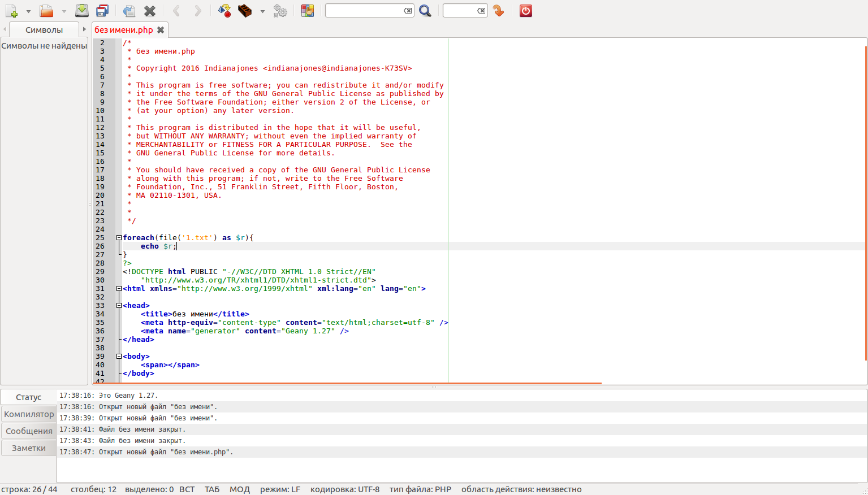Compile the current file

(224, 11)
